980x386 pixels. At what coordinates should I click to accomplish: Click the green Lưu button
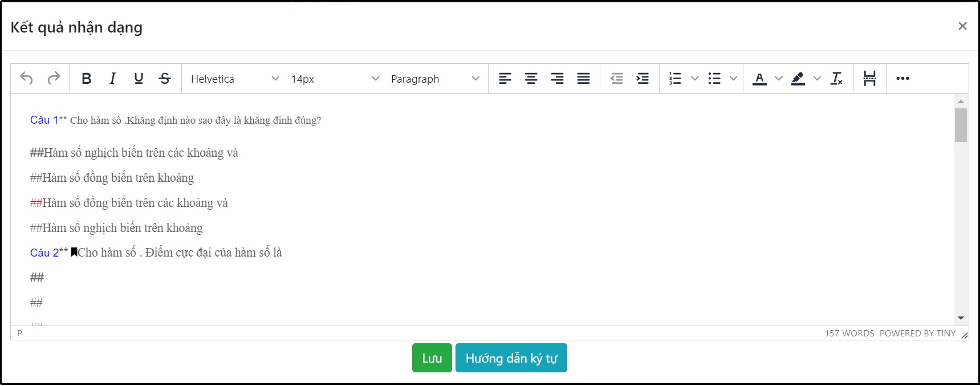(x=432, y=358)
